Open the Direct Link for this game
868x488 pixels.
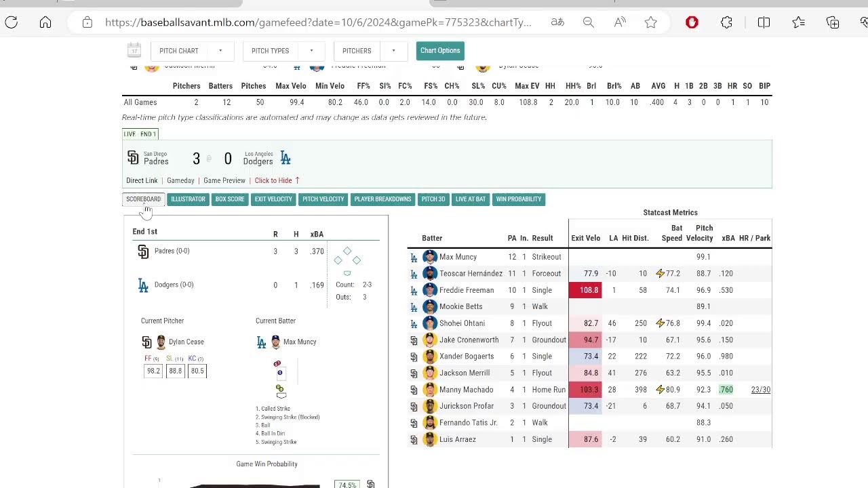tap(142, 180)
